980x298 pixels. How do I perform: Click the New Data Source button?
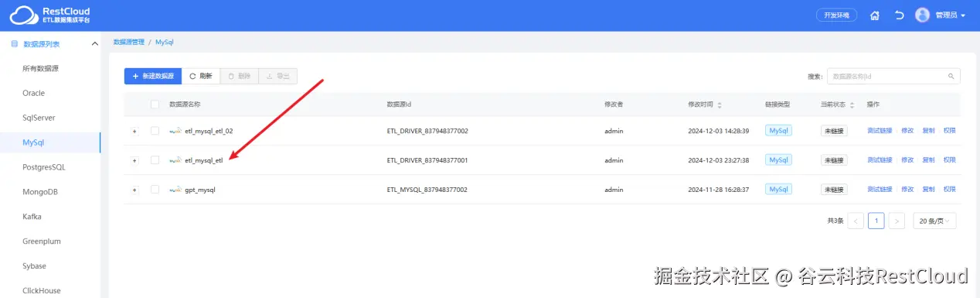click(x=153, y=76)
